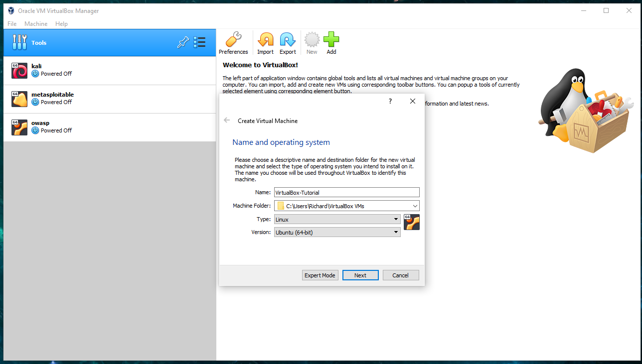The width and height of the screenshot is (642, 364).
Task: Select the kali VM icon
Action: coord(19,71)
